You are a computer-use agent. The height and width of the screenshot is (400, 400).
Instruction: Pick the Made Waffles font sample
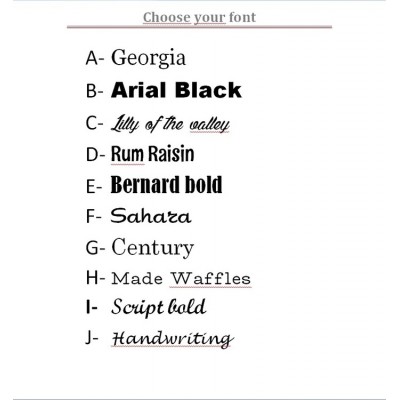point(181,279)
